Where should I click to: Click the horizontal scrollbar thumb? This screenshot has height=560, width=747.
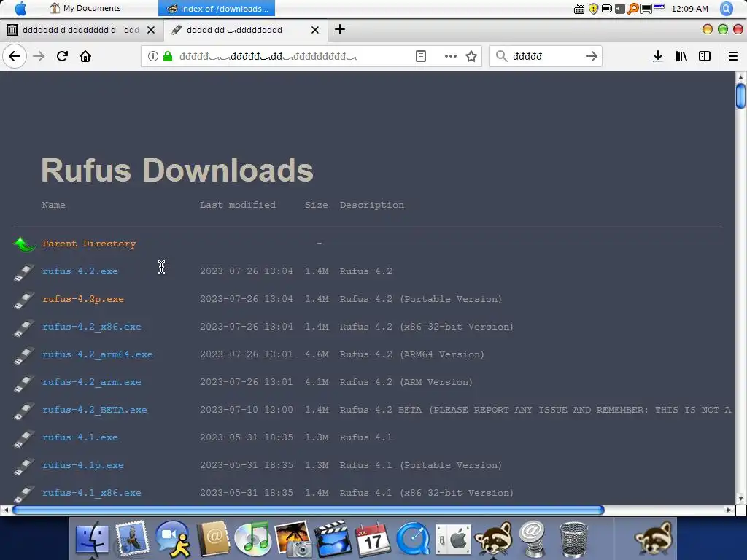coord(309,510)
